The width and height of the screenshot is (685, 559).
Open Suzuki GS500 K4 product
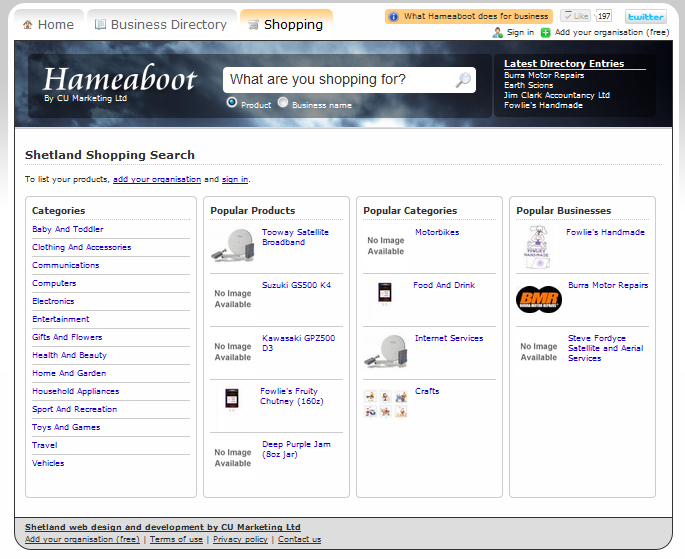point(297,285)
